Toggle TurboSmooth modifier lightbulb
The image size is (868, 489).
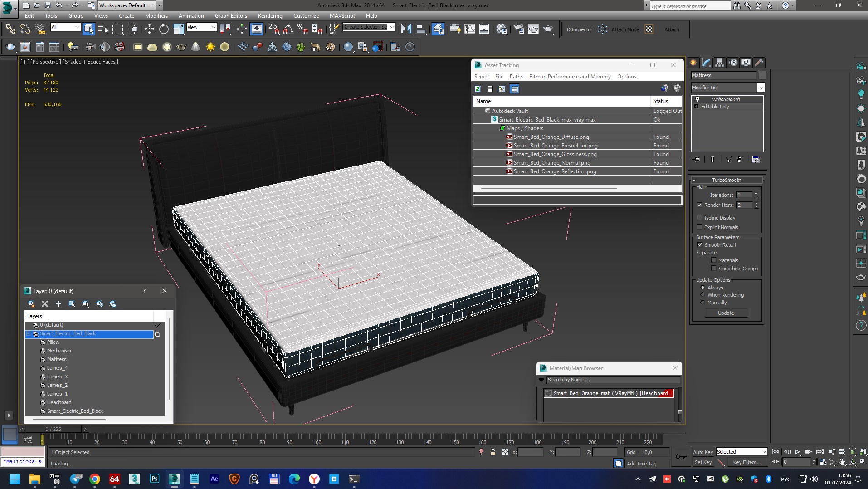697,99
